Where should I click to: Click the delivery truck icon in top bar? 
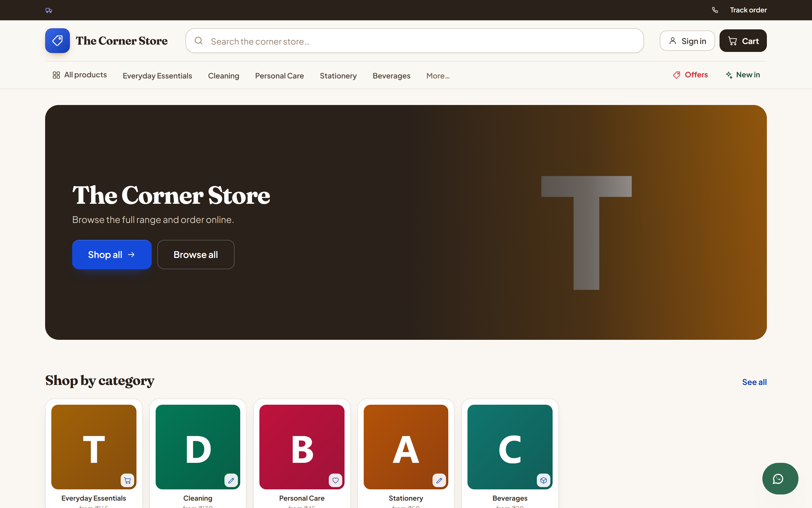[49, 10]
